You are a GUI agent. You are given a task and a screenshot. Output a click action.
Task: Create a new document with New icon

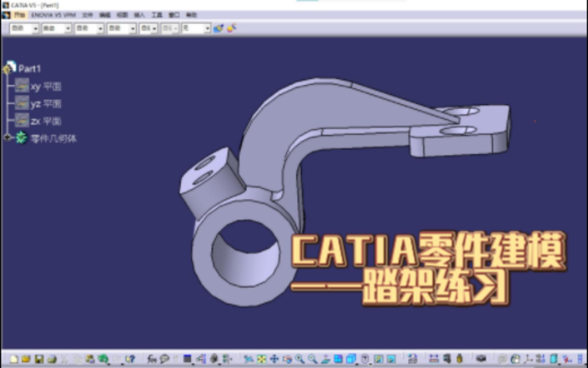pos(14,359)
